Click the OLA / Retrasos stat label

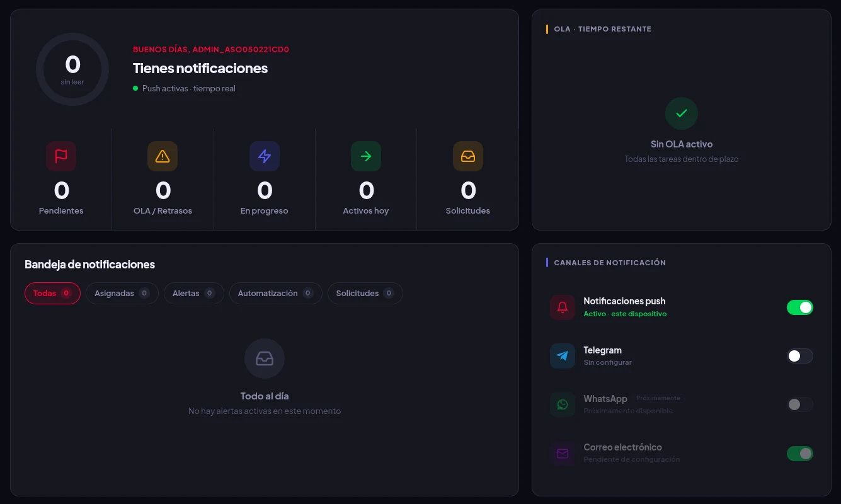point(163,211)
